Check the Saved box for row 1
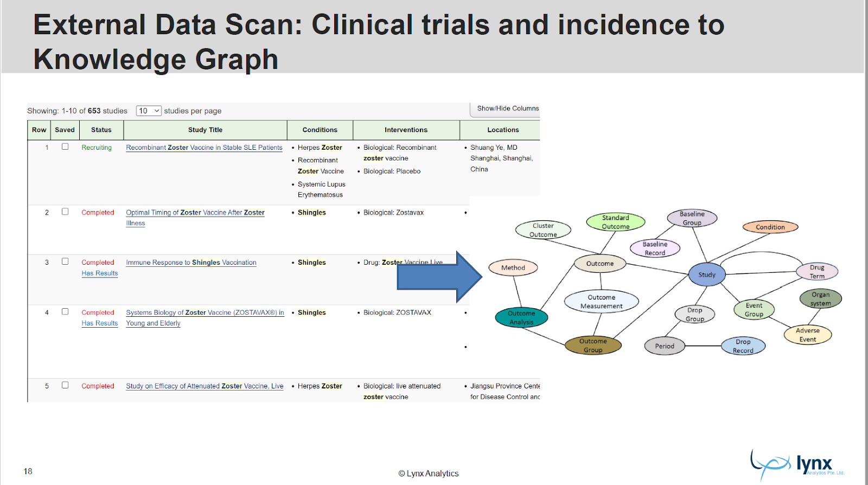Viewport: 868px width, 485px height. [65, 146]
